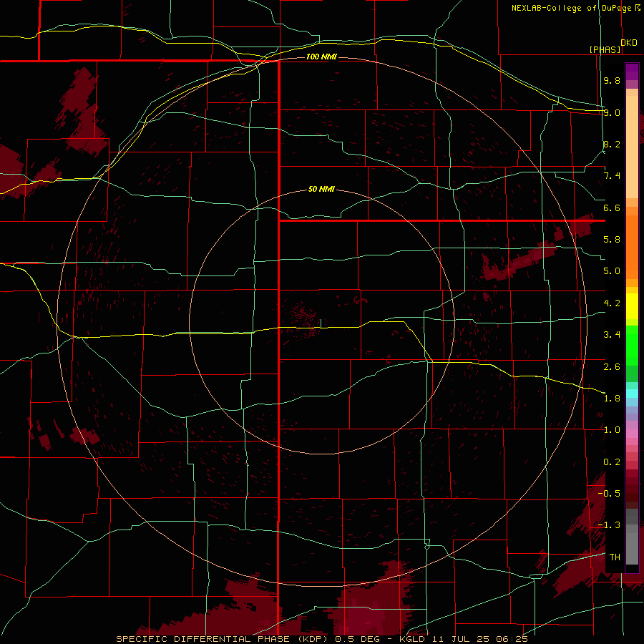Screen dimensions: 644x644
Task: Click the 1.0 scale value
Action: 612,430
